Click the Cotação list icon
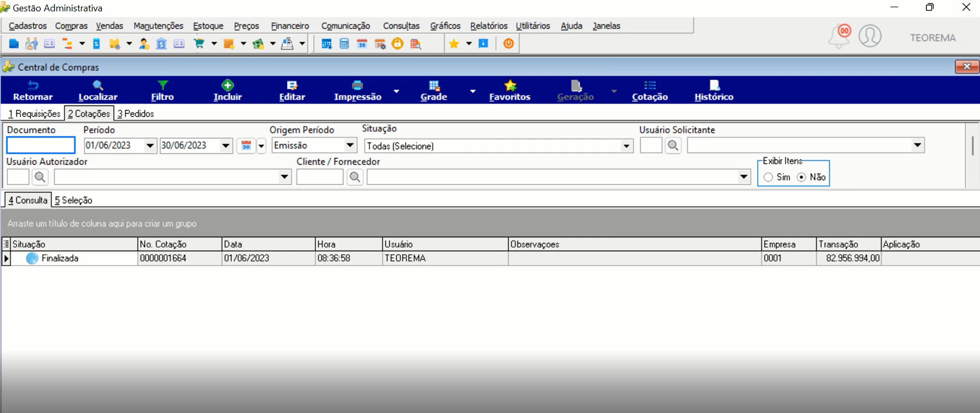 coord(650,85)
